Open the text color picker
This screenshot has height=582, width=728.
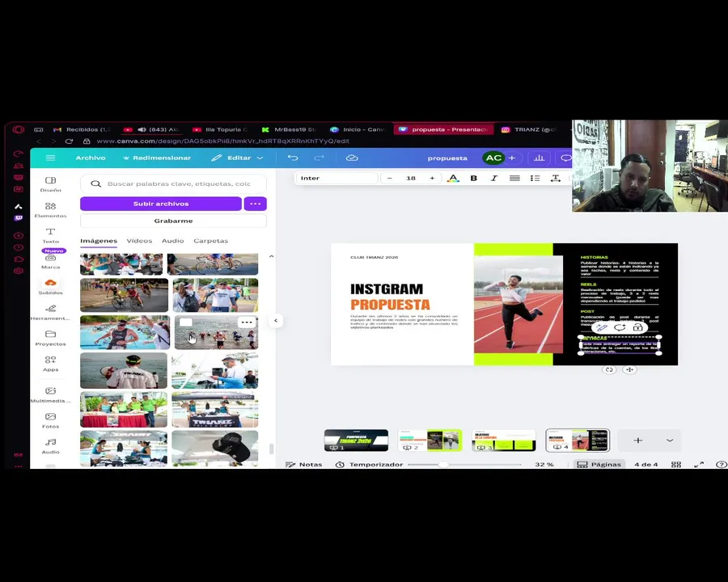tap(453, 178)
